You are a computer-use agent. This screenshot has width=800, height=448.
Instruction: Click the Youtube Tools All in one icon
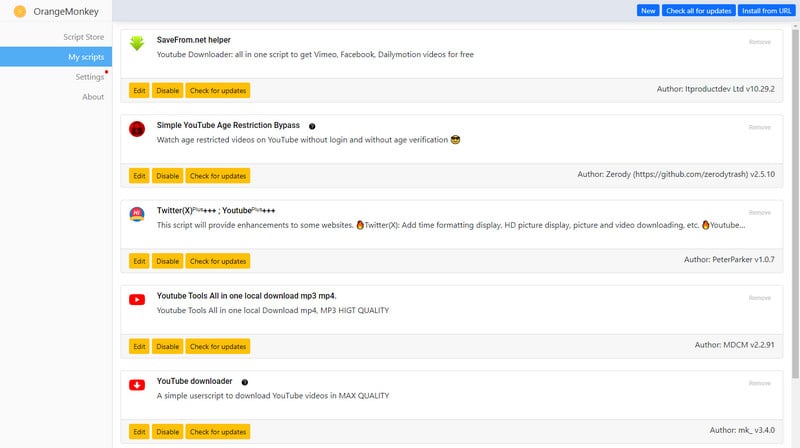pos(137,300)
